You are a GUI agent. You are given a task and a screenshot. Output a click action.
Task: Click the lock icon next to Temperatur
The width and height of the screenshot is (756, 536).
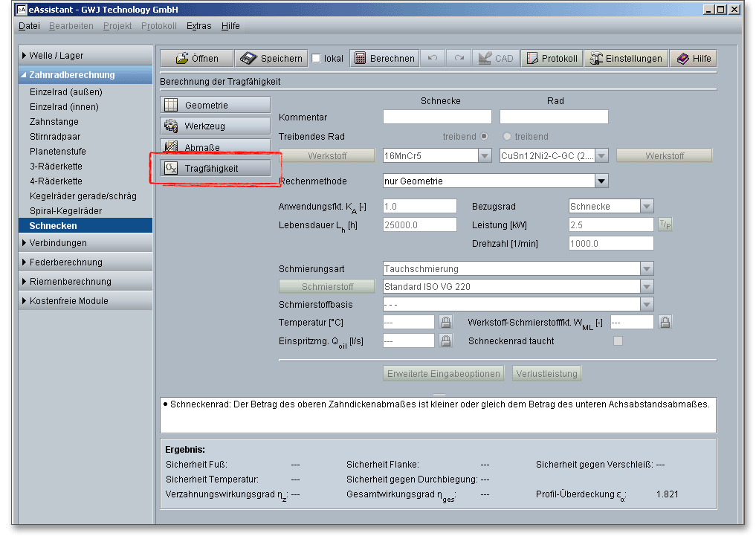pos(446,322)
